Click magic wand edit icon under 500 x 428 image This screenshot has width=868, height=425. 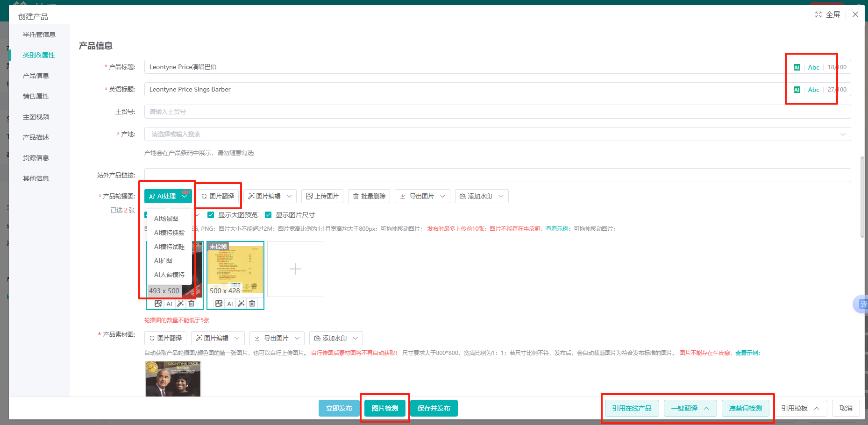pos(241,304)
